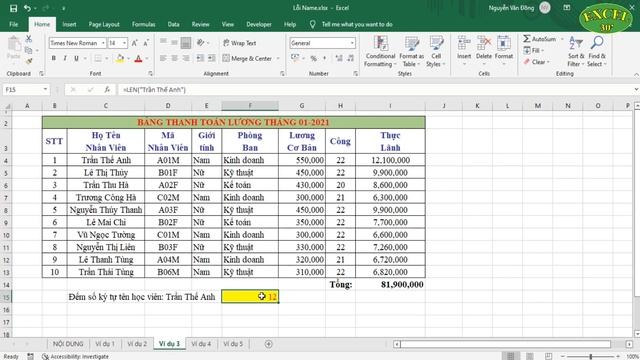
Task: Switch to Page Break Preview in status bar
Action: coord(549,356)
